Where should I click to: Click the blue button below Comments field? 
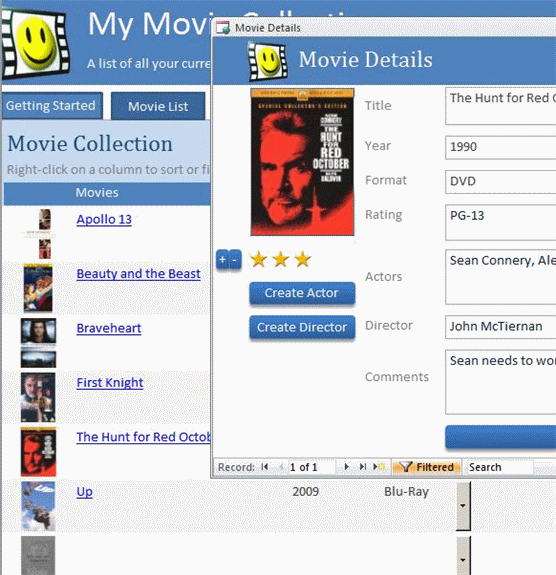point(501,437)
